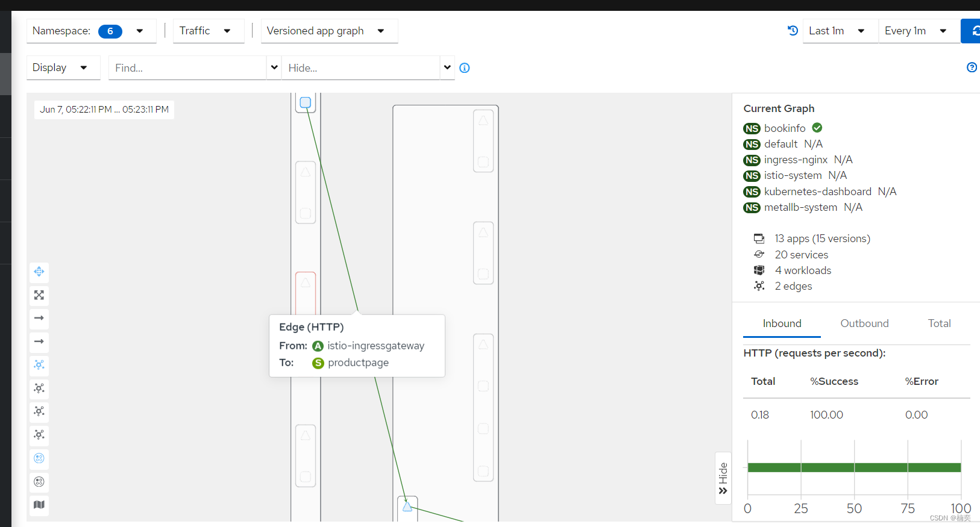Select the red-bordered box node in graph
Viewport: 980px width, 527px height.
[x=306, y=293]
